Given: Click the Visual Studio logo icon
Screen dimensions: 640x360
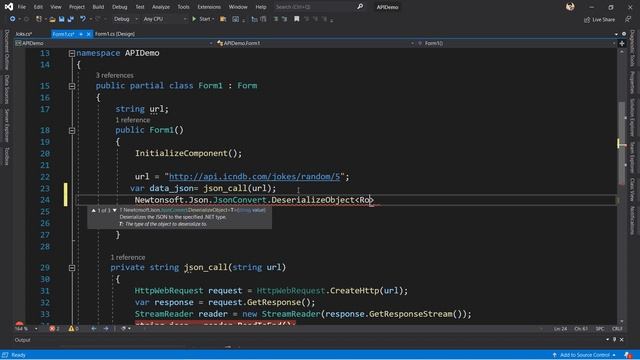Looking at the screenshot, I should point(9,7).
